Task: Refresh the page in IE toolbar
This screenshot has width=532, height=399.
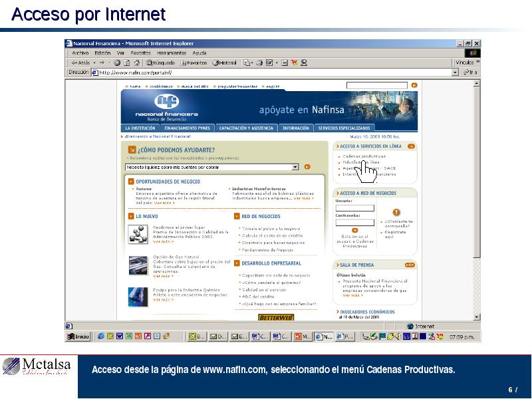Action: pos(127,63)
